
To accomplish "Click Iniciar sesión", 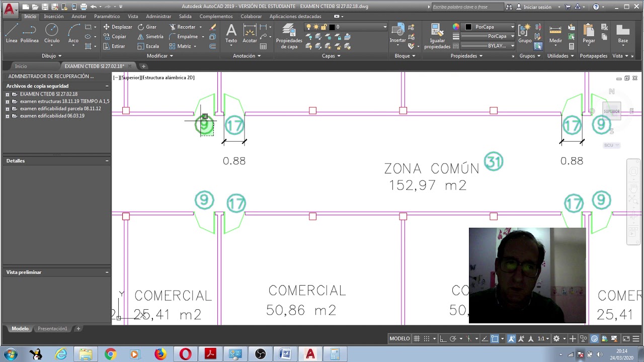I will coord(537,7).
